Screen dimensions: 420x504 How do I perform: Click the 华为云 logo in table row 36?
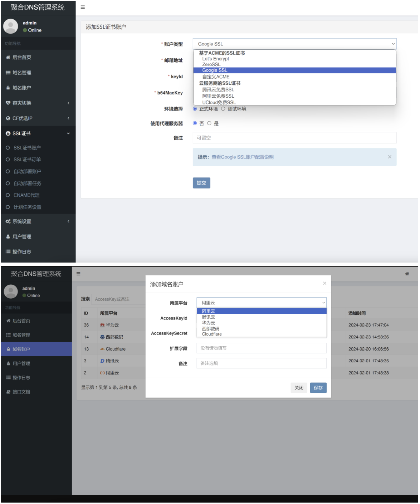pyautogui.click(x=102, y=326)
